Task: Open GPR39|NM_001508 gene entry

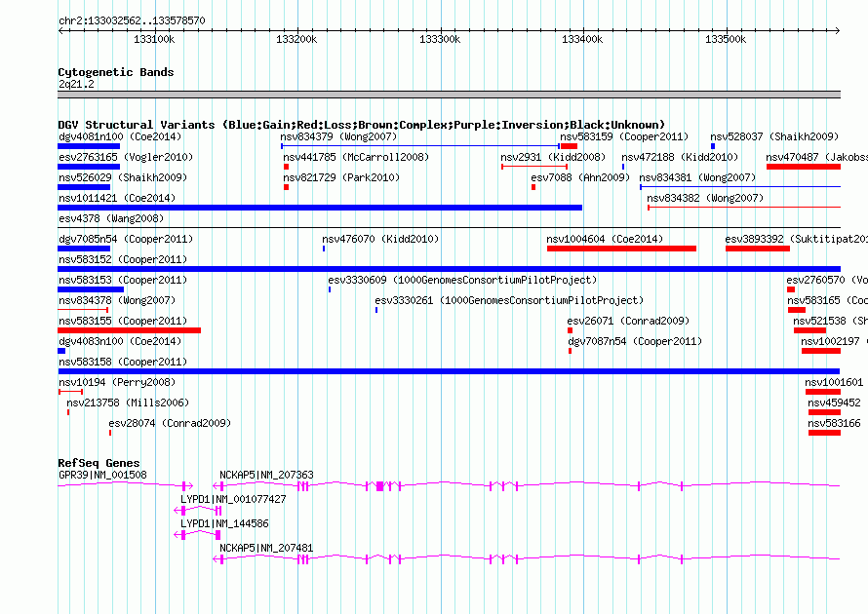Action: point(103,475)
